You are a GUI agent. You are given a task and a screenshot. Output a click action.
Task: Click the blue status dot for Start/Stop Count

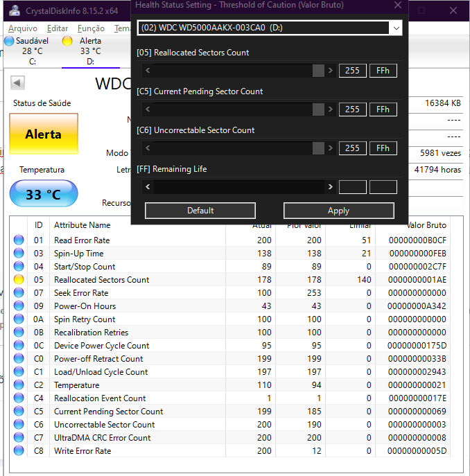[x=19, y=266]
